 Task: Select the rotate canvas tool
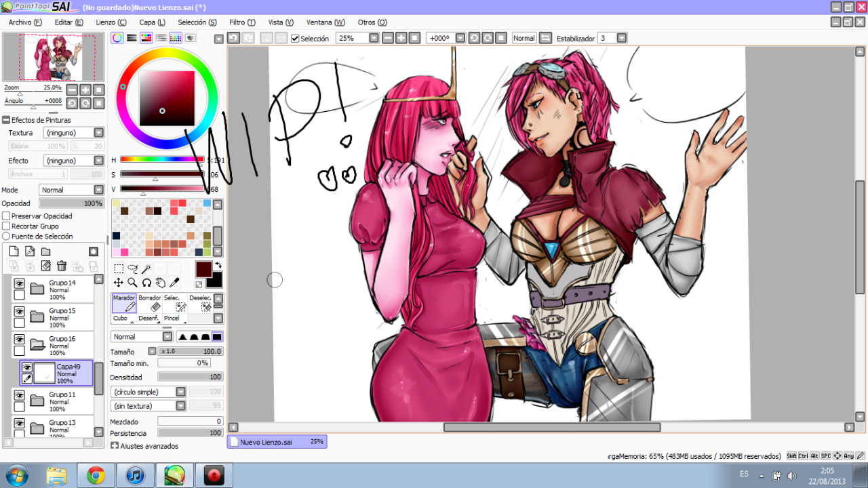coord(146,283)
